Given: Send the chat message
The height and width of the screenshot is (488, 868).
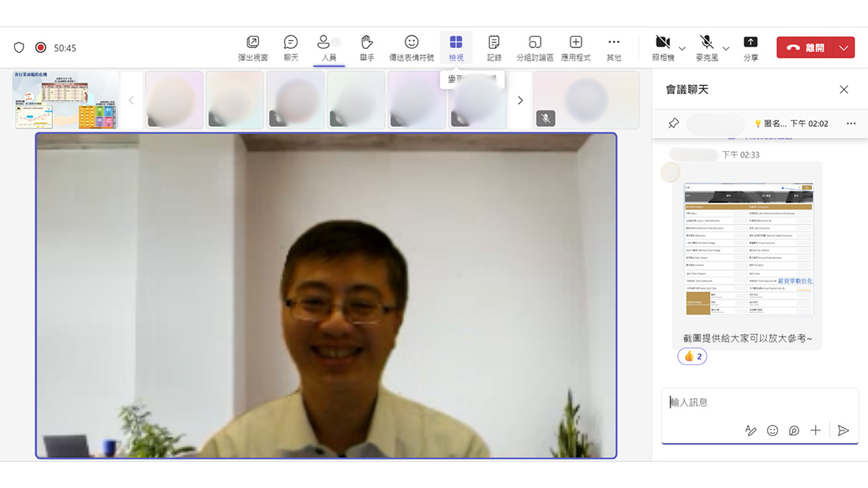Looking at the screenshot, I should 843,430.
